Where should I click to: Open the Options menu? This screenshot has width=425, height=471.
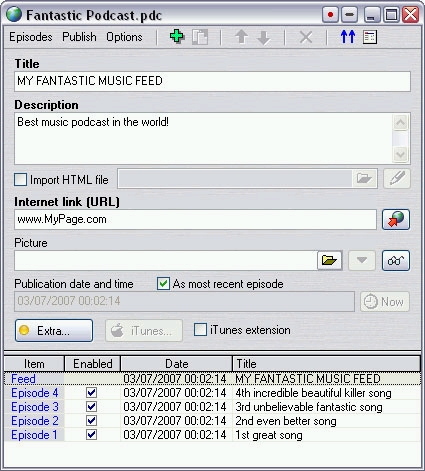pos(124,37)
